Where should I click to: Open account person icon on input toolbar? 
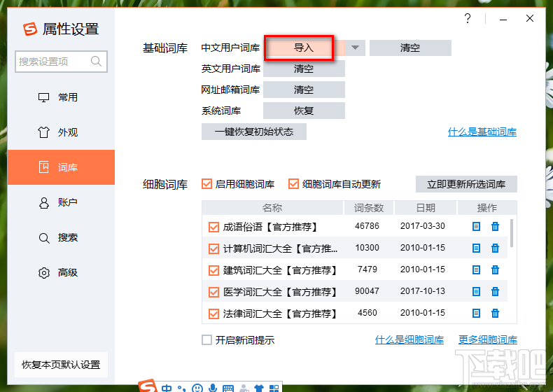coord(244,388)
